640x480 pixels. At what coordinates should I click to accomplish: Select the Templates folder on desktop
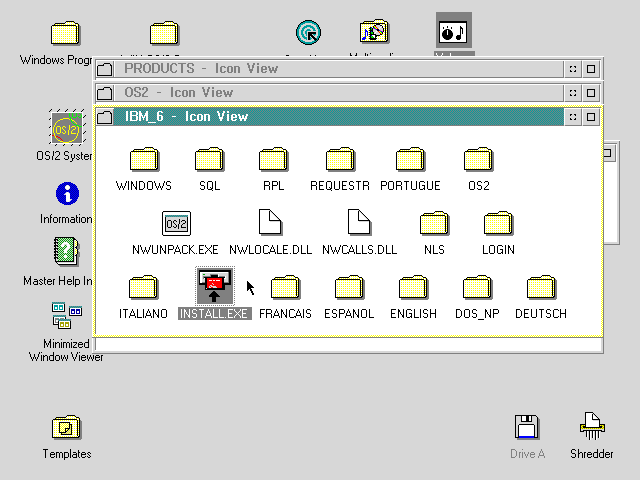click(67, 427)
